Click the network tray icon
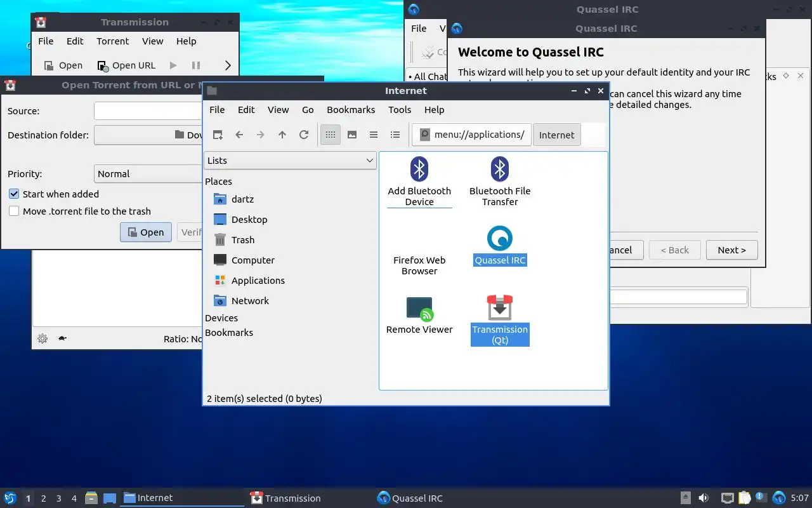Image resolution: width=812 pixels, height=508 pixels. 728,498
